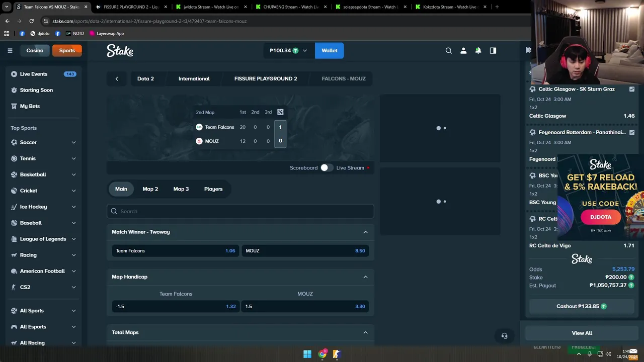Click the Sports button

[x=67, y=50]
